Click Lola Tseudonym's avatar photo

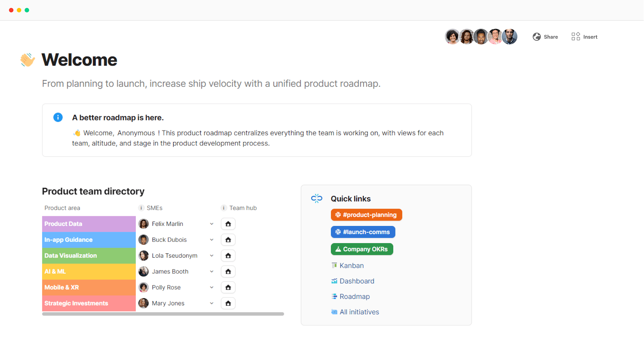tap(143, 256)
